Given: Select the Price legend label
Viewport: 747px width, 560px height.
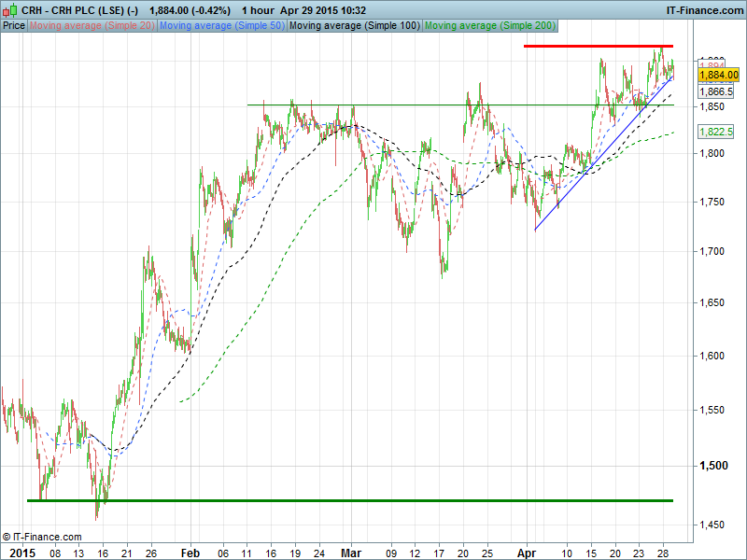Looking at the screenshot, I should click(14, 26).
